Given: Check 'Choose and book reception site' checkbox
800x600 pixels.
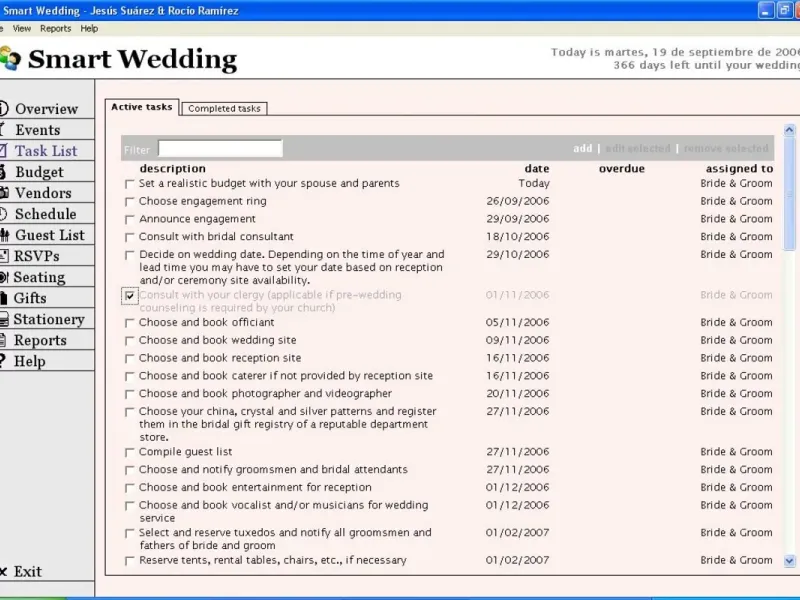Looking at the screenshot, I should pos(130,359).
